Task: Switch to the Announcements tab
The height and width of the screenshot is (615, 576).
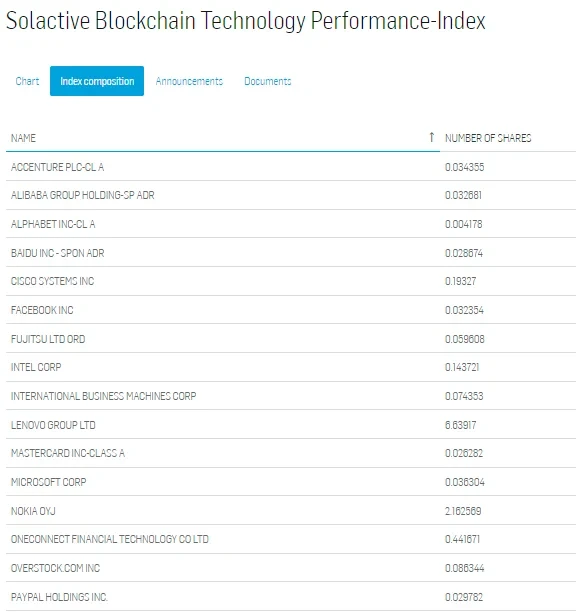Action: pyautogui.click(x=189, y=81)
